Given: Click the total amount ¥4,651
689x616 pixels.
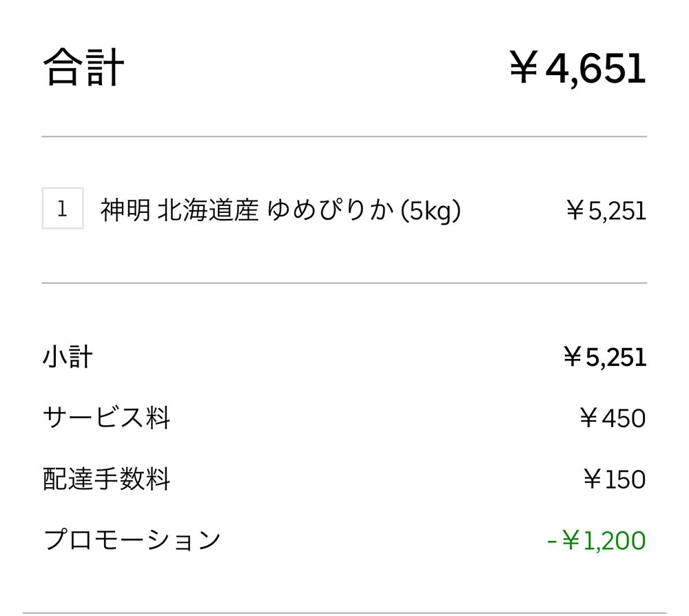Looking at the screenshot, I should [x=577, y=68].
